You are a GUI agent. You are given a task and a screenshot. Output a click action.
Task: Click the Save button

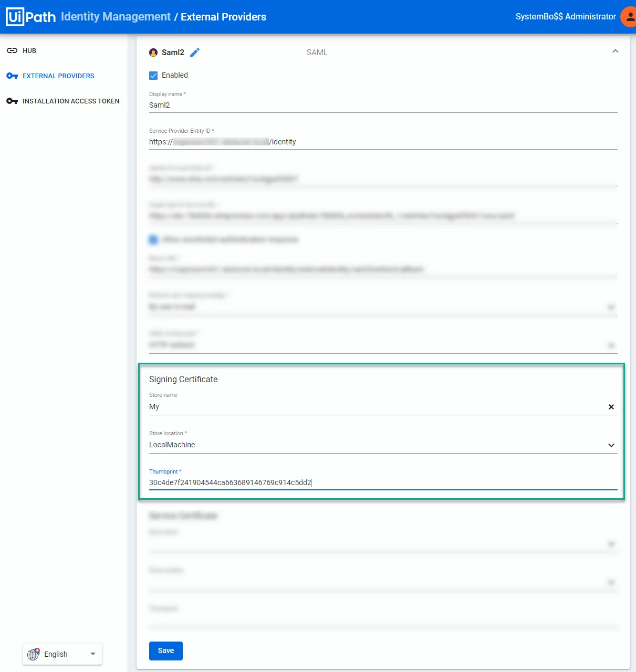click(166, 651)
